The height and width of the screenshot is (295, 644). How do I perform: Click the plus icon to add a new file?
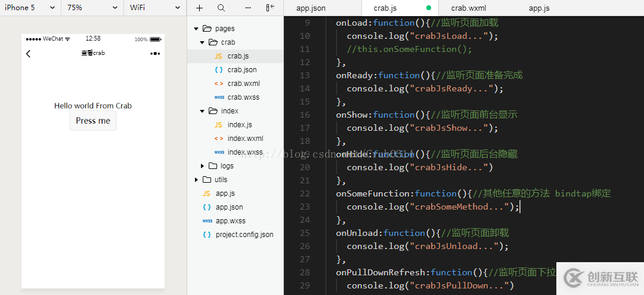click(199, 8)
